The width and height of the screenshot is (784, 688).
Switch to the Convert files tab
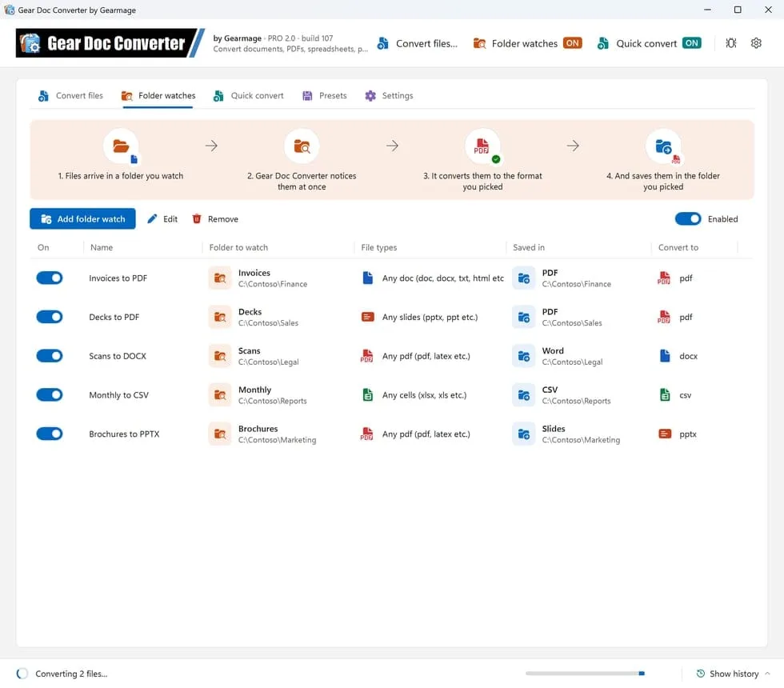point(71,95)
